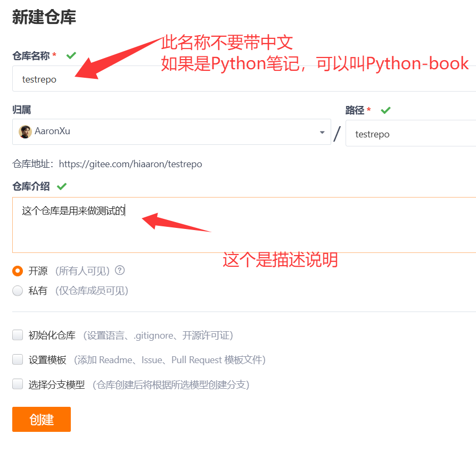
Task: Click green checkmark next to 仓库介绍
Action: (62, 186)
